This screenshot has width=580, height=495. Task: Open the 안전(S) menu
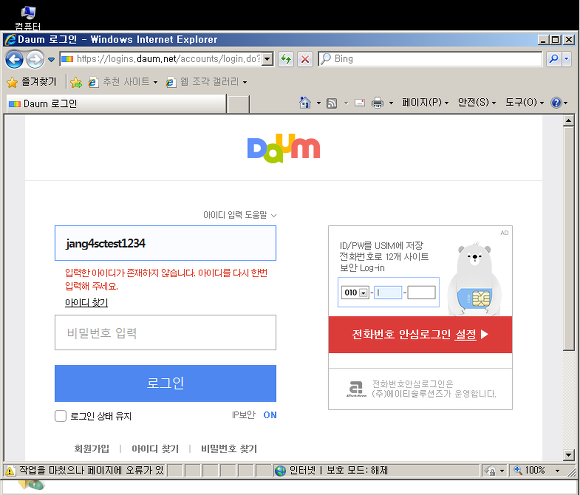(476, 102)
